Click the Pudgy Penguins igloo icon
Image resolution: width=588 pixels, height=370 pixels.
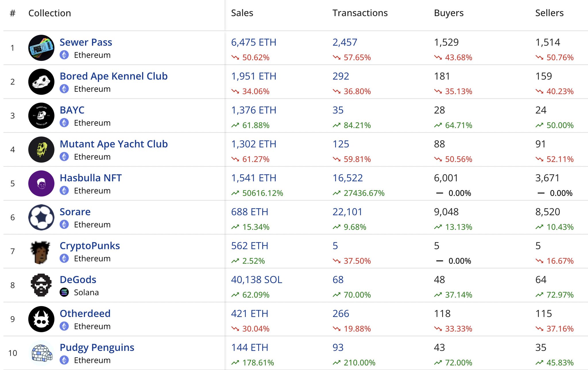42,353
